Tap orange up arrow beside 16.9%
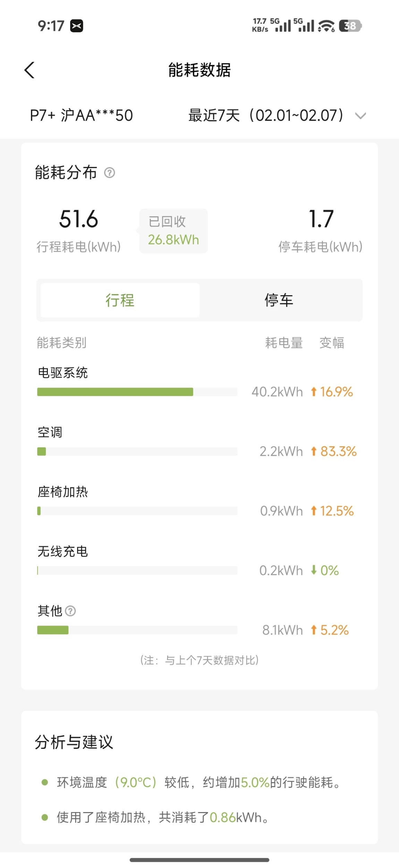The image size is (399, 868). click(314, 392)
